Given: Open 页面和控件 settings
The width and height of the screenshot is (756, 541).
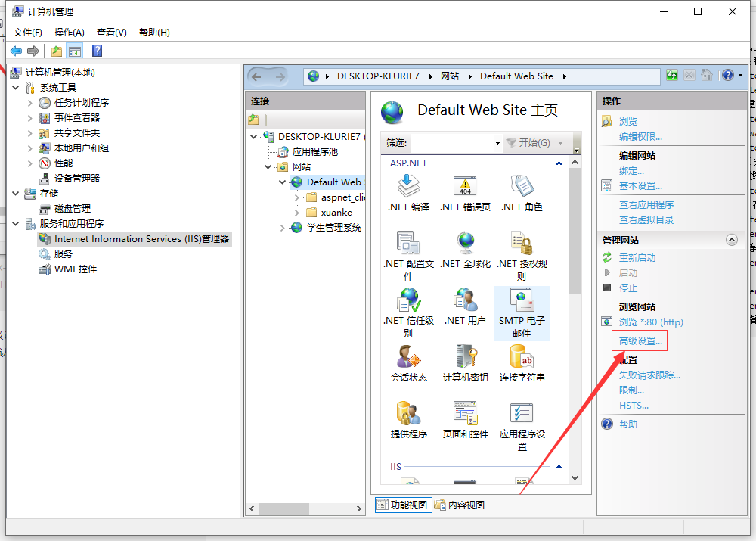Looking at the screenshot, I should coord(464,420).
